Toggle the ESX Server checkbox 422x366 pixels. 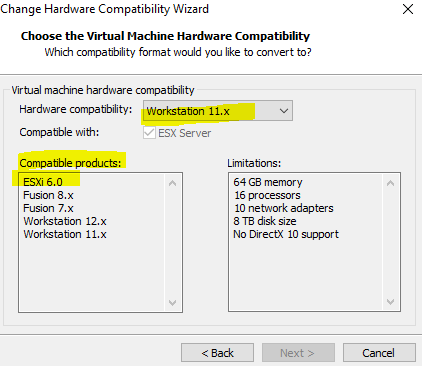[x=149, y=133]
